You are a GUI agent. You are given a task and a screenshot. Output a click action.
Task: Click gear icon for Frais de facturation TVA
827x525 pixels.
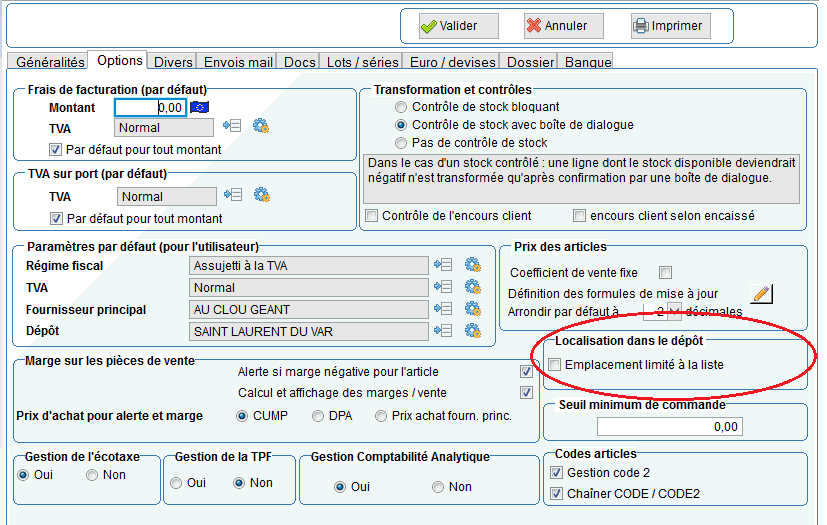click(261, 126)
